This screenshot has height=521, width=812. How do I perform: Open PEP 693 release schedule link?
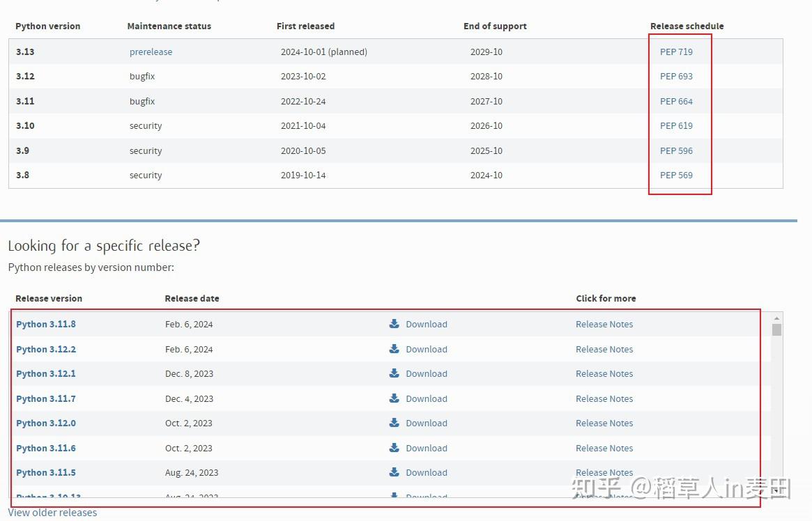676,76
